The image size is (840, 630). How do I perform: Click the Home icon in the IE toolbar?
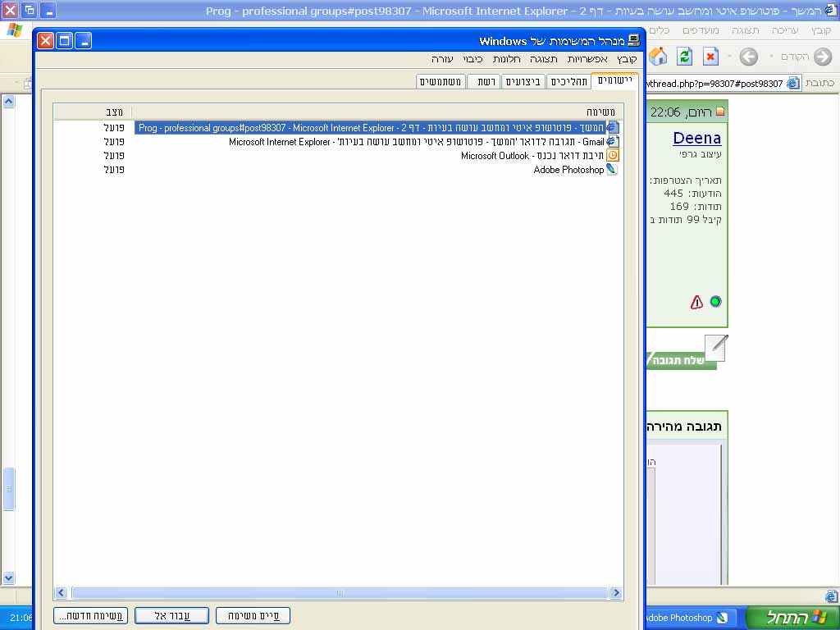pos(659,57)
